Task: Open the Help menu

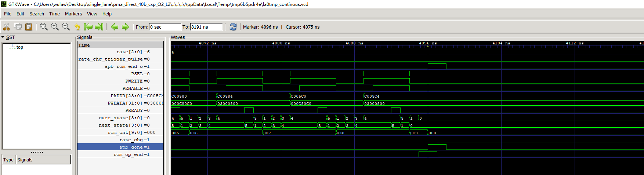Action: [107, 14]
